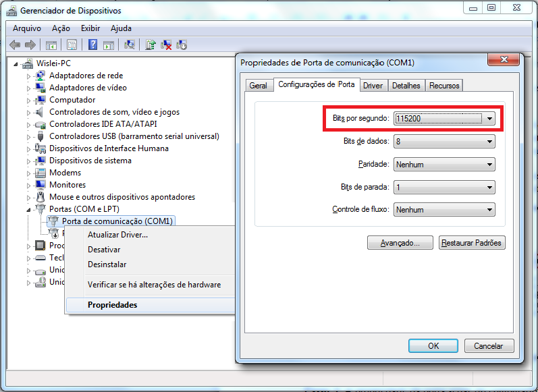The image size is (538, 392).
Task: Choose Propriedades in the context menu
Action: click(112, 305)
